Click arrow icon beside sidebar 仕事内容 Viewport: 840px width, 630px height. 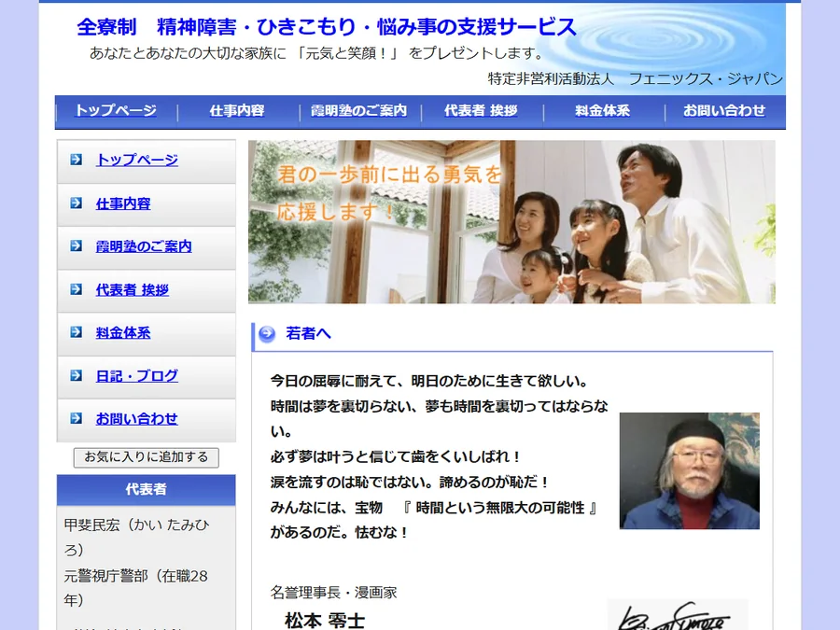coord(77,203)
